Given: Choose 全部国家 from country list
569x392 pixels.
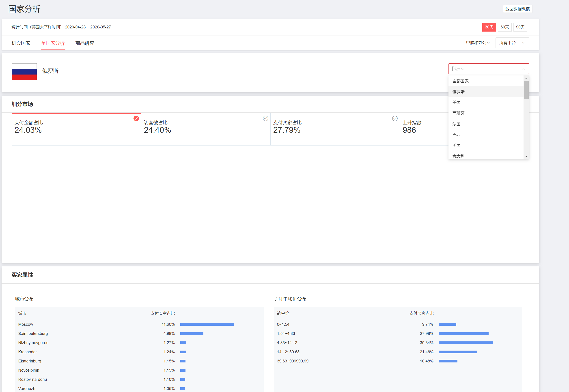Looking at the screenshot, I should tap(486, 81).
